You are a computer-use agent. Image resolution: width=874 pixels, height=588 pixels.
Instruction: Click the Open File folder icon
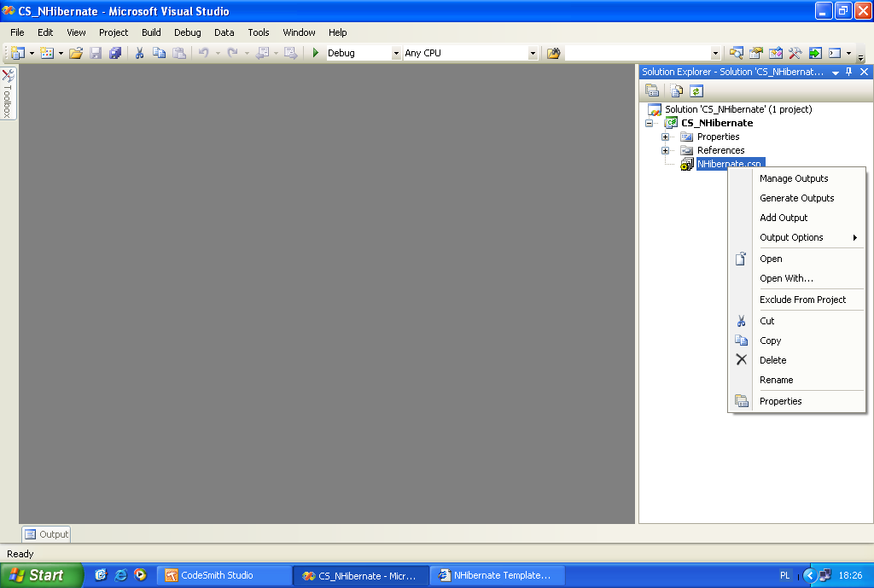coord(76,53)
